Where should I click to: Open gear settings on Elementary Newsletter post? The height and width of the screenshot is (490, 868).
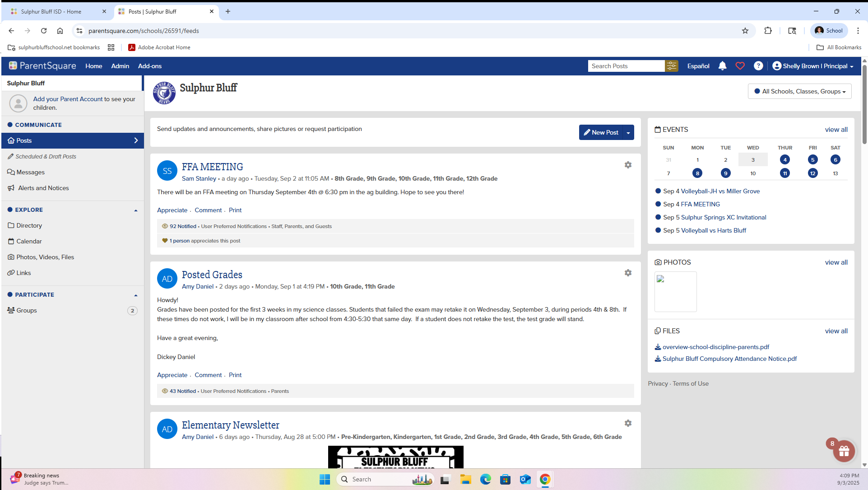628,424
